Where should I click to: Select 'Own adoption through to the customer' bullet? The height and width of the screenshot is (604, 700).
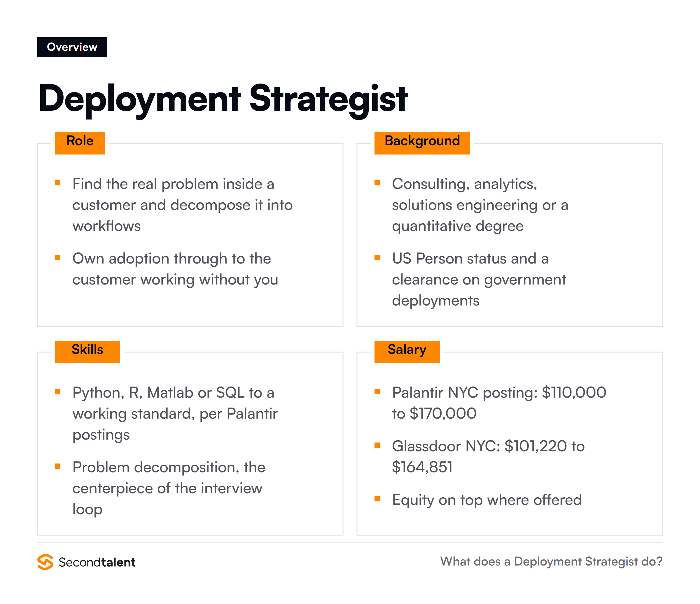pyautogui.click(x=175, y=269)
